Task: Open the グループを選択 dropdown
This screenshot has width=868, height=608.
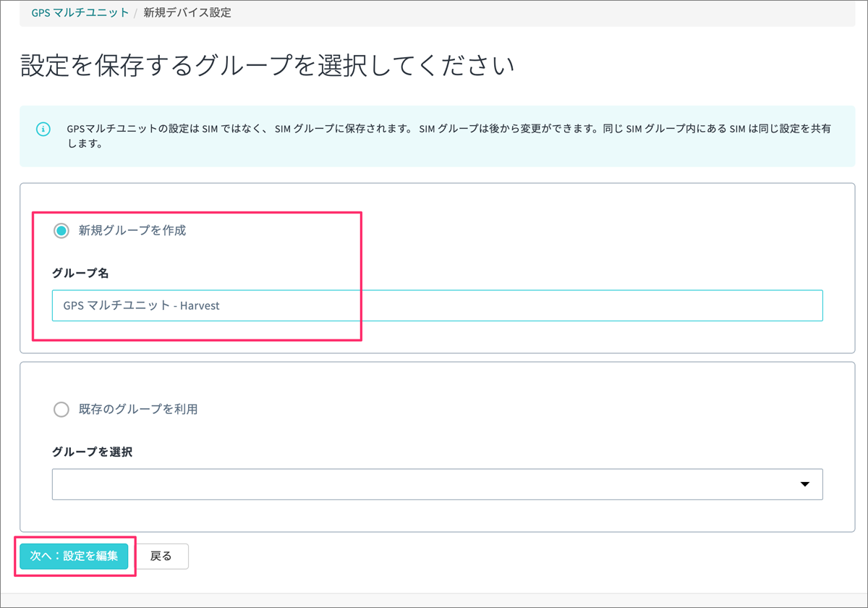Action: coord(438,484)
